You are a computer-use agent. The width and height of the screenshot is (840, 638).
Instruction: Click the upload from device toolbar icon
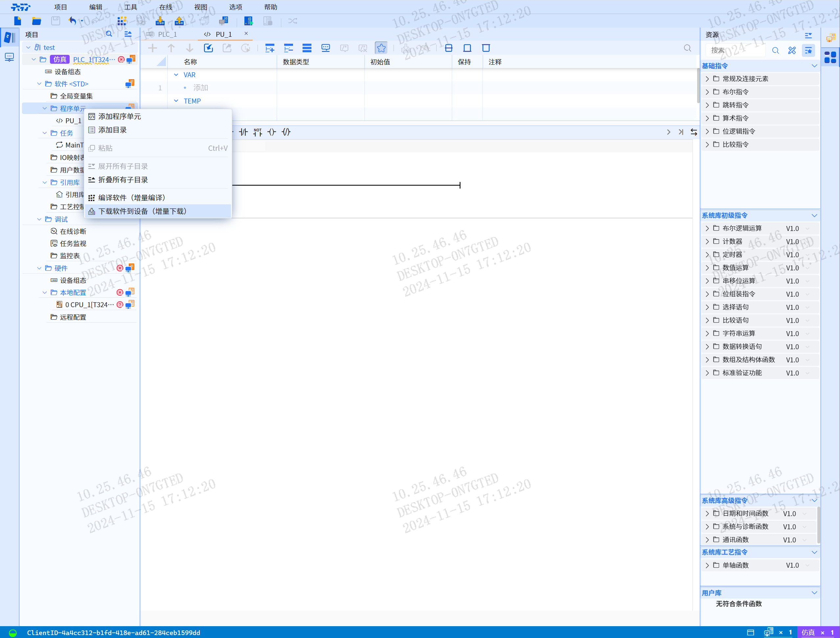click(x=179, y=21)
